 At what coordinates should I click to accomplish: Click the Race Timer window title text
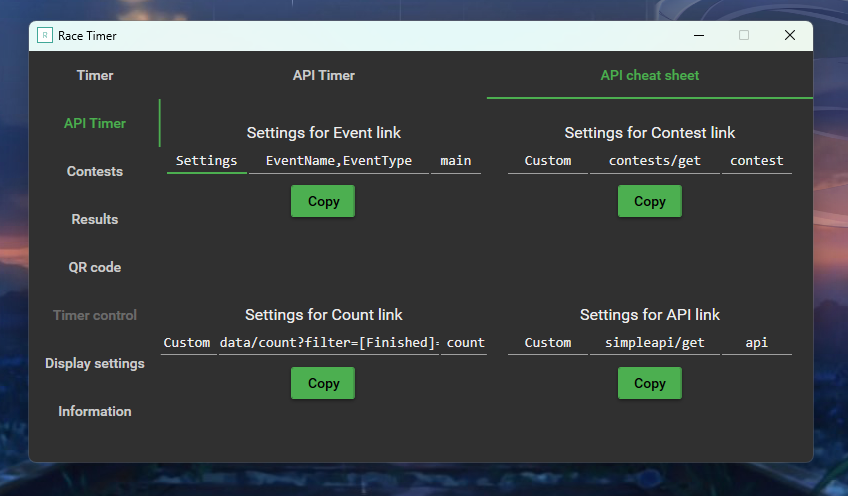(87, 36)
